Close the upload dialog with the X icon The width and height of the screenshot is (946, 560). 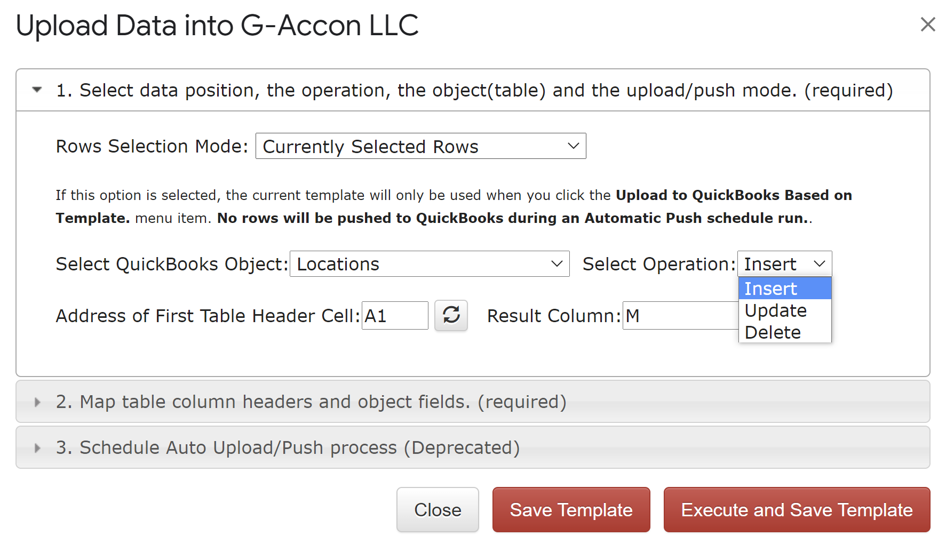point(927,25)
